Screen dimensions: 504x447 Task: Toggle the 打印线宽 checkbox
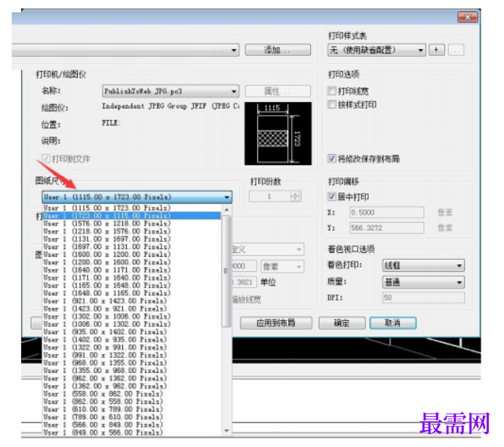coord(332,91)
